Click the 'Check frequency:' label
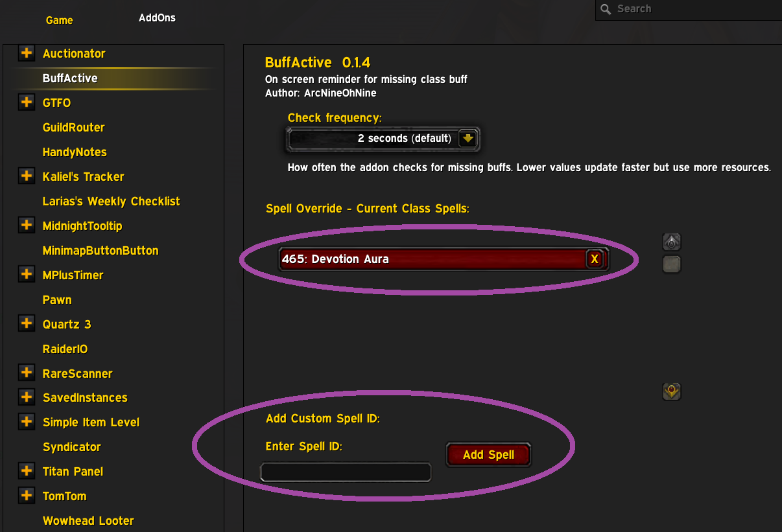 tap(335, 118)
